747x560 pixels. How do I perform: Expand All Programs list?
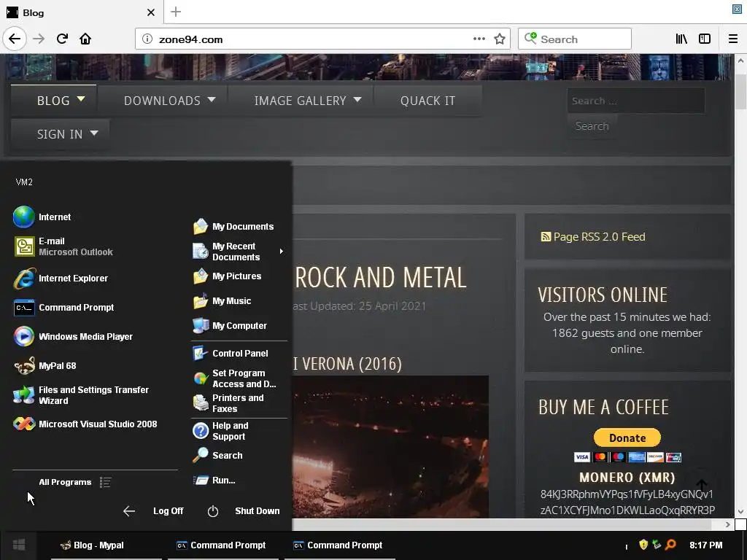[75, 483]
